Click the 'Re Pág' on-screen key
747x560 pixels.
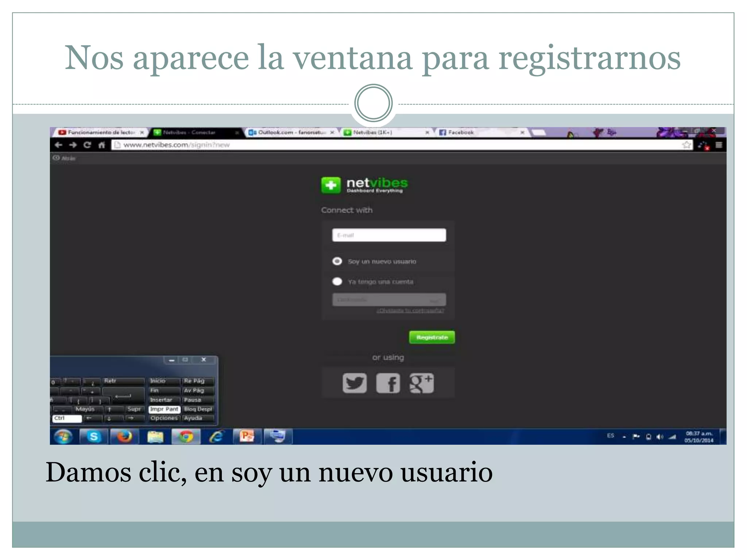[198, 381]
